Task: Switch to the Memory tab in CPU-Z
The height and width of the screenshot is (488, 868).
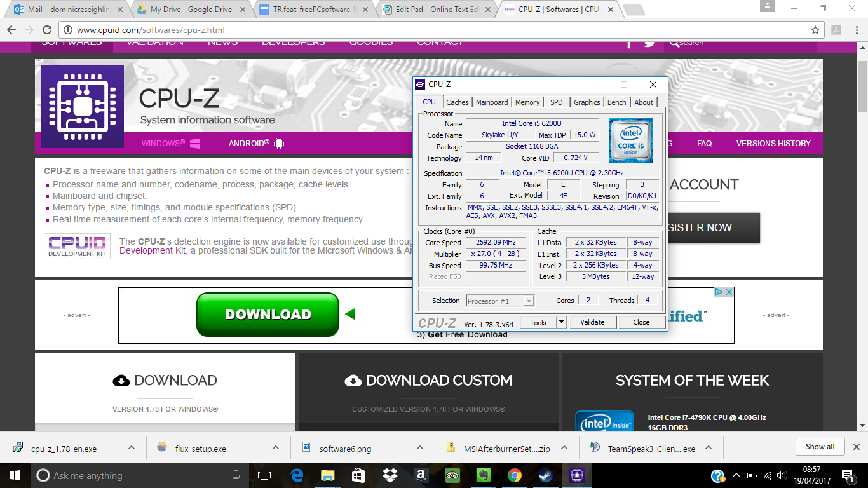Action: [x=527, y=102]
